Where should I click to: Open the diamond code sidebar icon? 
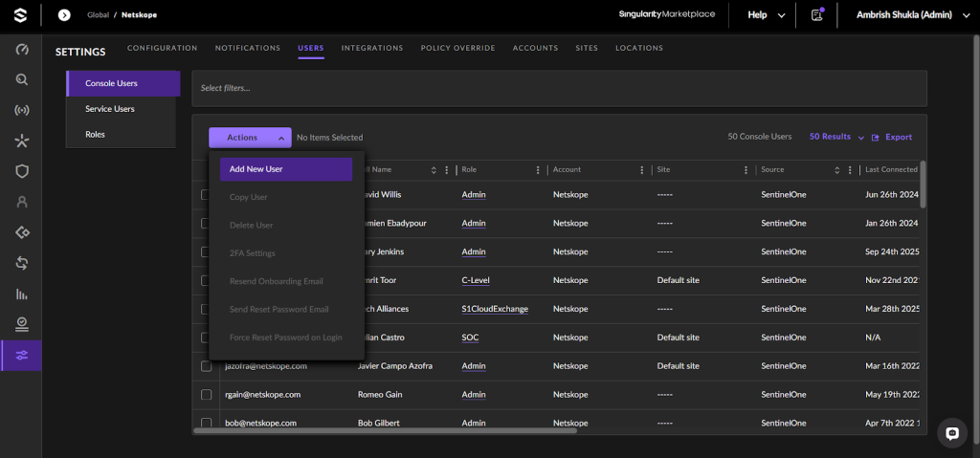click(x=22, y=232)
